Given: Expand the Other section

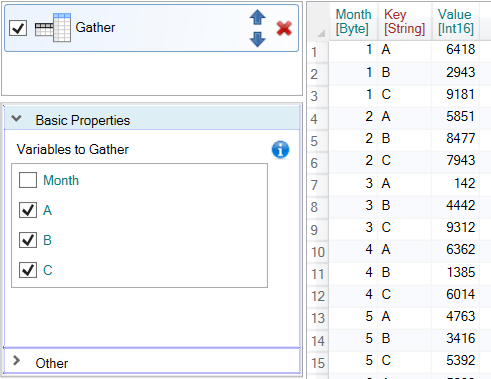Looking at the screenshot, I should pos(16,360).
